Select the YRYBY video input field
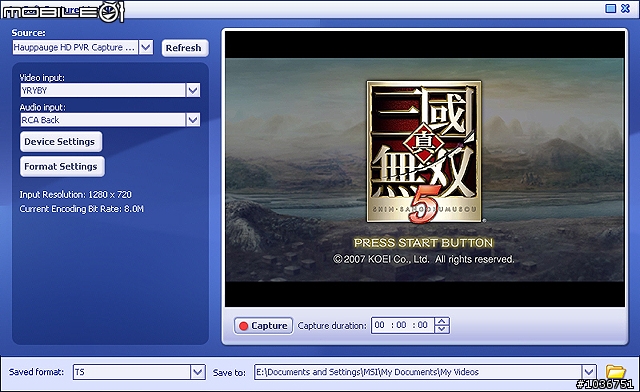The image size is (640, 392). point(103,90)
